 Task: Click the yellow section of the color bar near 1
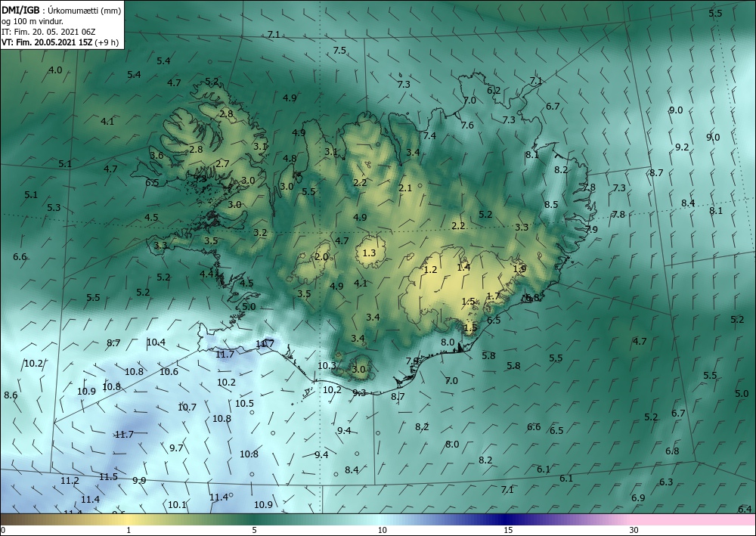(129, 519)
